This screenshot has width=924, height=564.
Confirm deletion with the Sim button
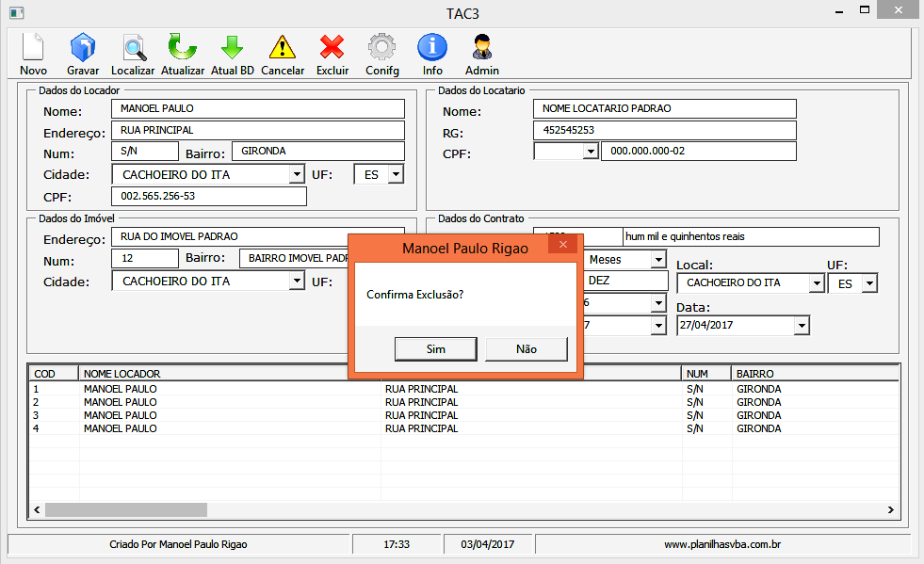click(435, 349)
